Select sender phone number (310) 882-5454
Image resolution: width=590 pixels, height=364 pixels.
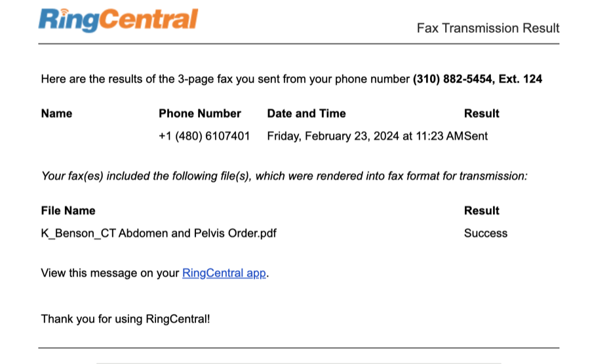click(452, 79)
